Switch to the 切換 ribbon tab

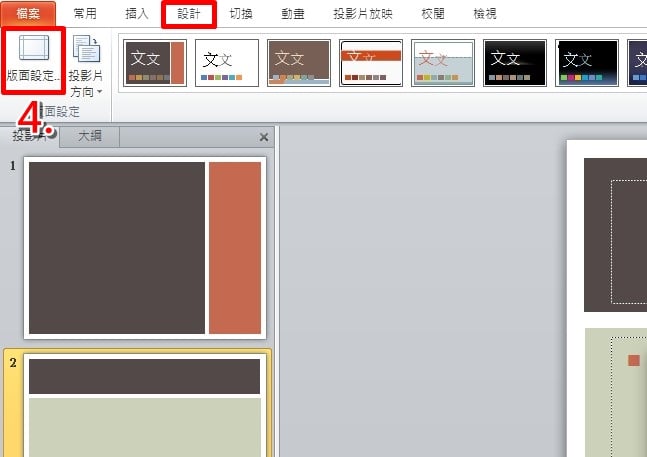point(241,14)
